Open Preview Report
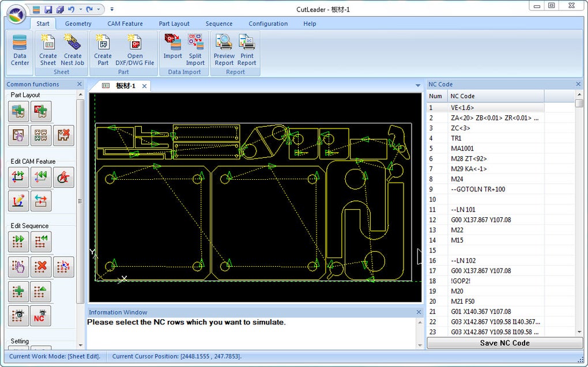The height and width of the screenshot is (367, 588). (224, 50)
